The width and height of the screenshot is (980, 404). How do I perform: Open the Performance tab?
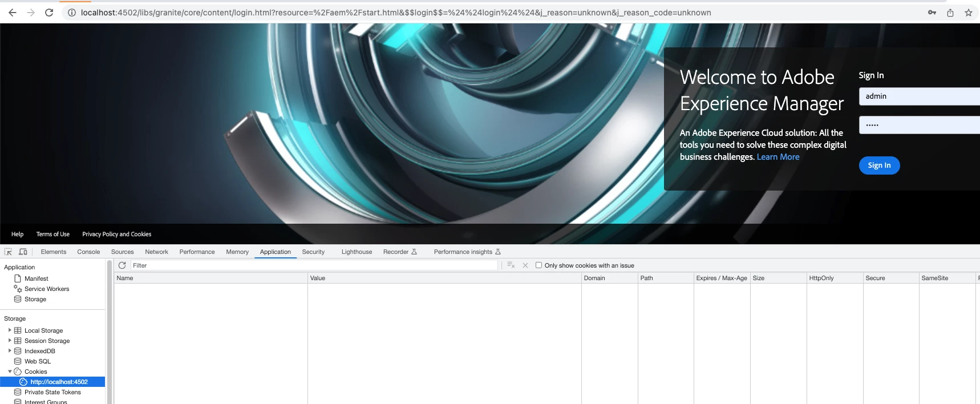(x=197, y=252)
